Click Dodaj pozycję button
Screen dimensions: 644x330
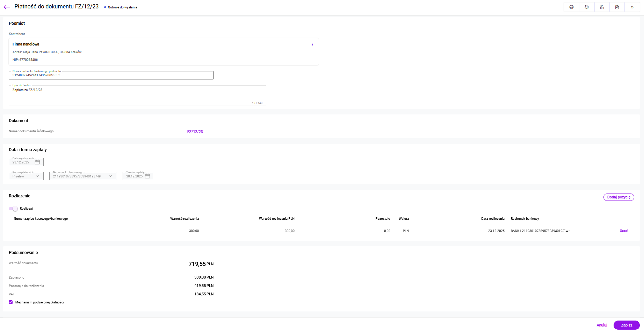[618, 197]
